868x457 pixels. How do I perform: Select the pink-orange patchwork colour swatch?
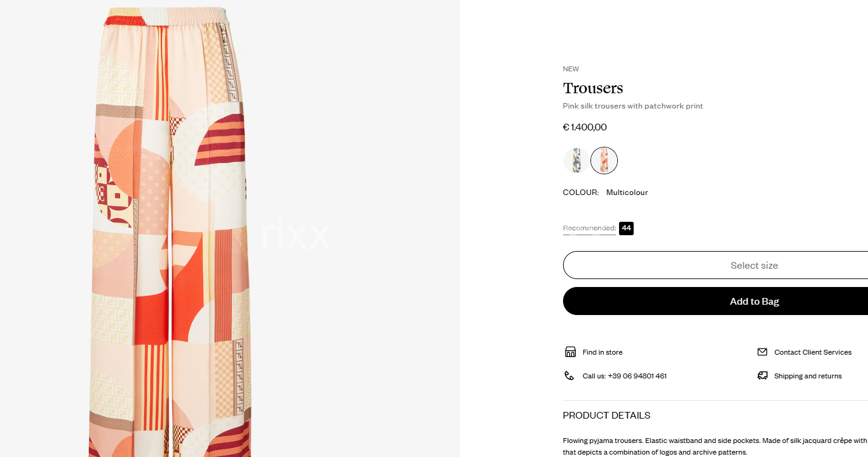[x=604, y=161]
